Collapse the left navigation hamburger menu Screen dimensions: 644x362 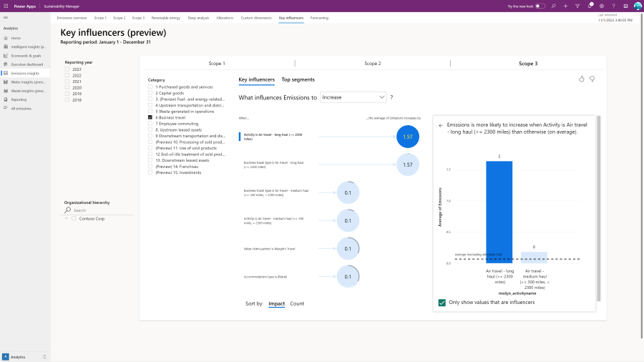tap(6, 17)
